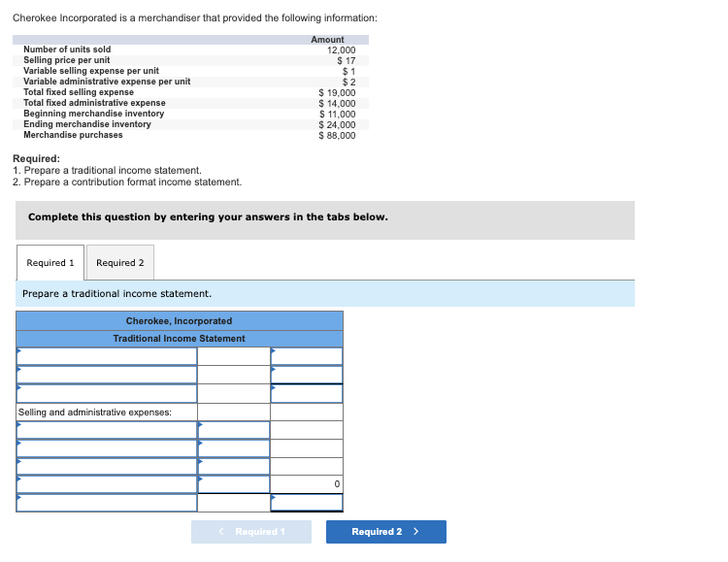Open second label dropdown in statement table
Screen dimensions: 728x562
[x=107, y=375]
